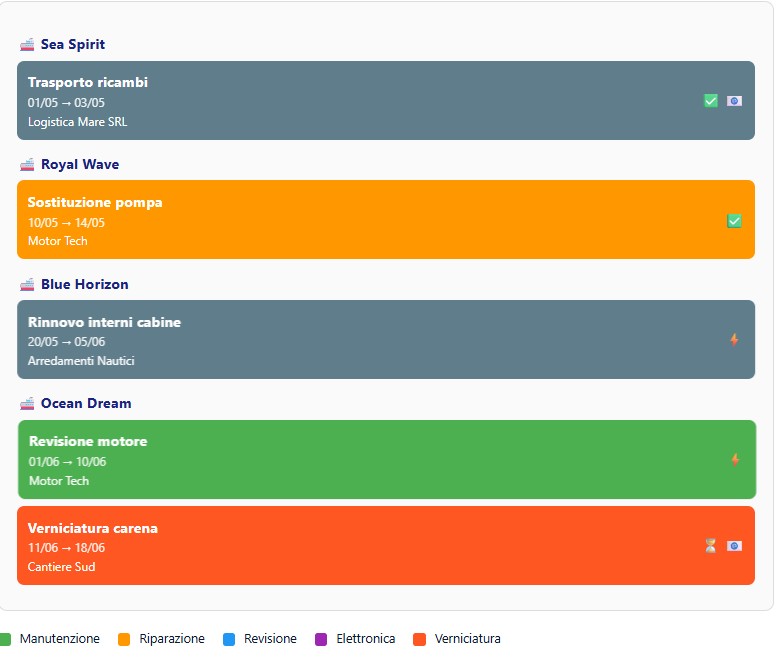Select the Ocean Dream ship heading

click(86, 404)
